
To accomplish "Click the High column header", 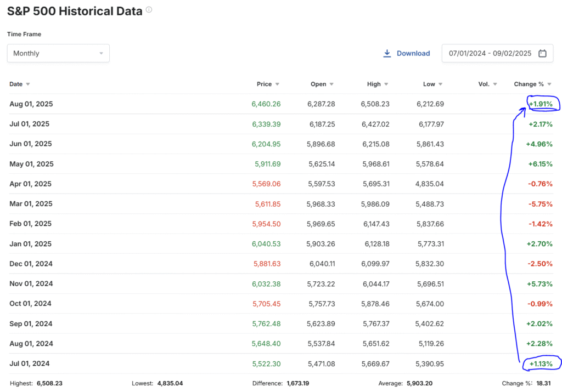I will (x=374, y=84).
